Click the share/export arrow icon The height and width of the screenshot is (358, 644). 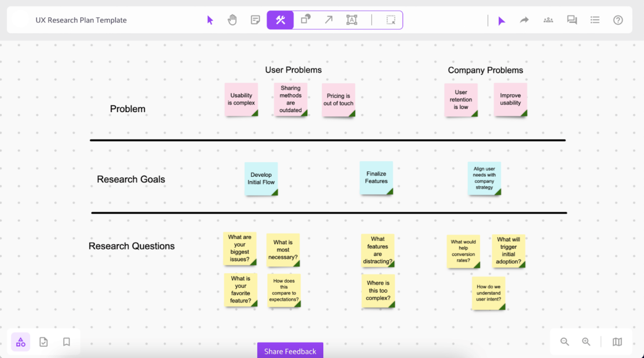click(x=524, y=20)
